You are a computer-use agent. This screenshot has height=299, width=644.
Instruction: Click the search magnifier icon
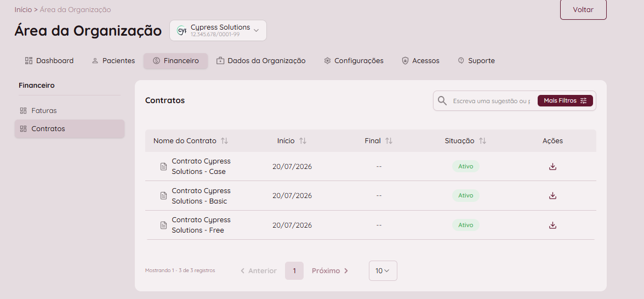(x=442, y=101)
